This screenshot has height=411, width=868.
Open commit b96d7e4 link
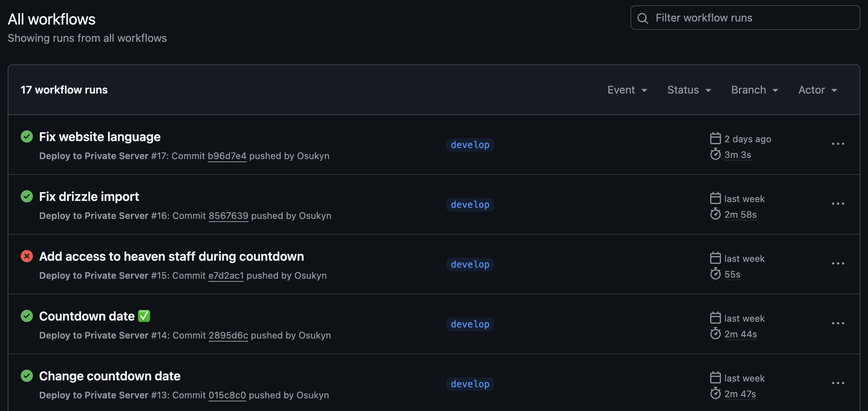(227, 156)
